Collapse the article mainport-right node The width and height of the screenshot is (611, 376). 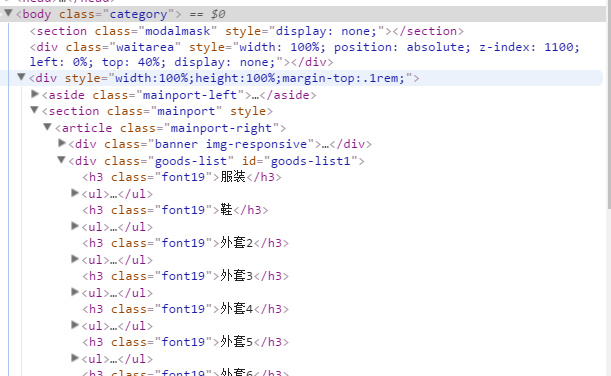48,127
